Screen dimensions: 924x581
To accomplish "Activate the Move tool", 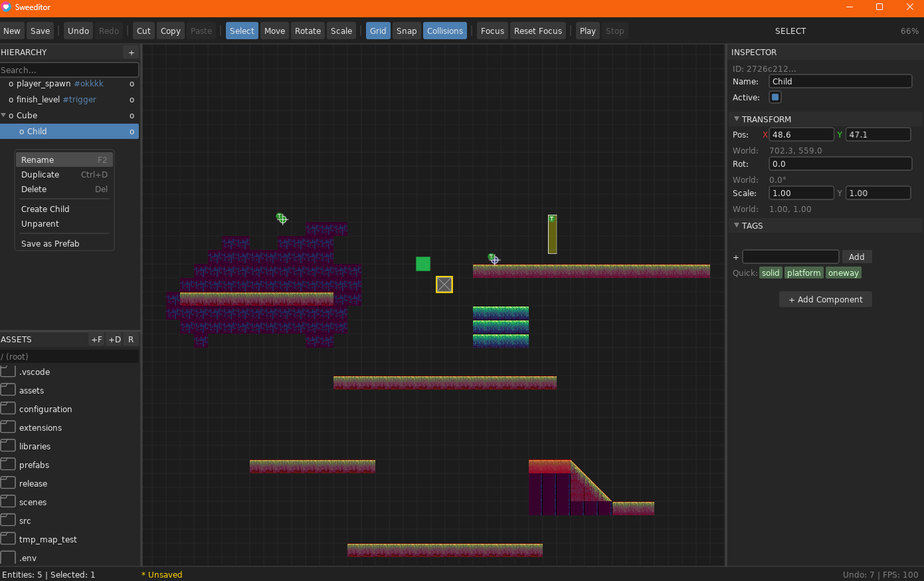I will click(274, 31).
